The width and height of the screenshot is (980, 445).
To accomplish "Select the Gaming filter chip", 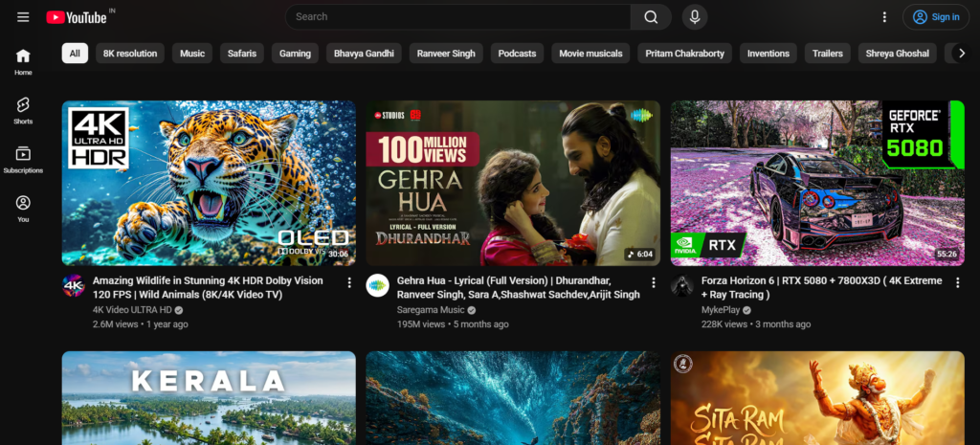I will pyautogui.click(x=295, y=54).
